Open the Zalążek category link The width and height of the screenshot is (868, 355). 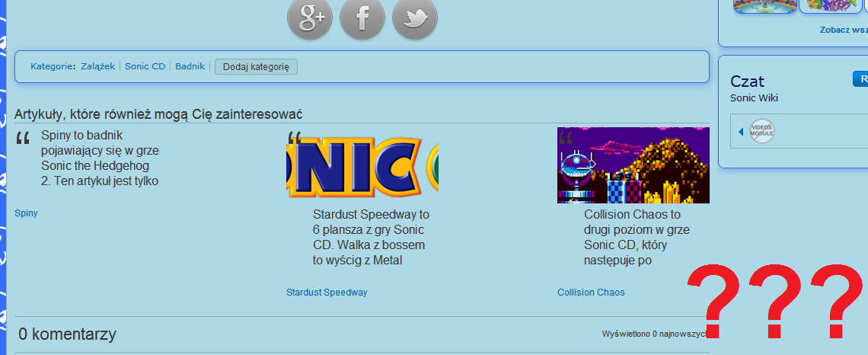(98, 66)
